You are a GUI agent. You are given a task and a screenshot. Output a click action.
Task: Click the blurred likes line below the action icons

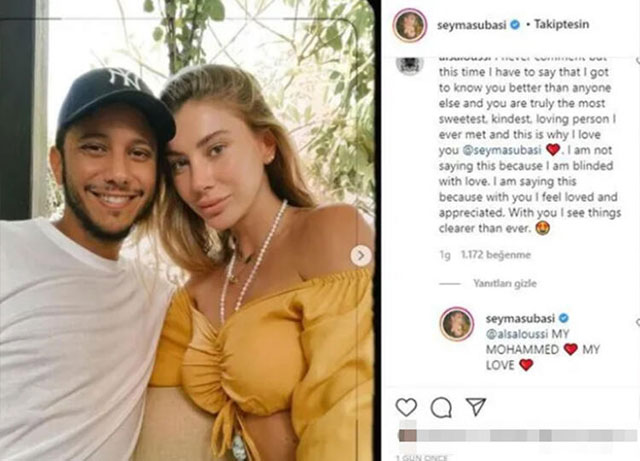tap(517, 435)
